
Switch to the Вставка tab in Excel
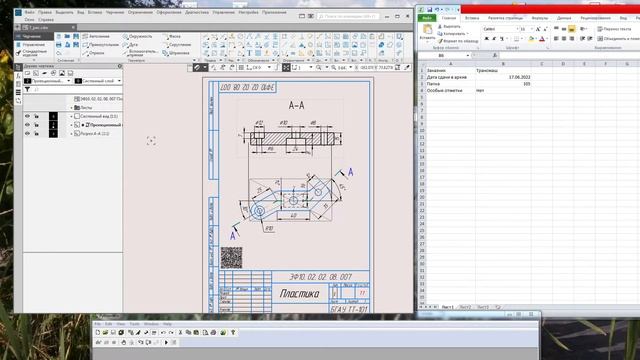[x=472, y=18]
